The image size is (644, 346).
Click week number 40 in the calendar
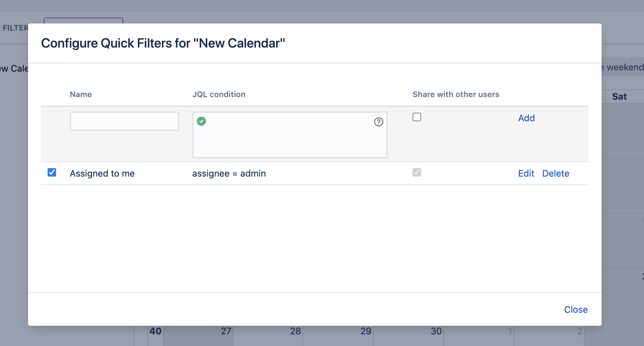155,331
